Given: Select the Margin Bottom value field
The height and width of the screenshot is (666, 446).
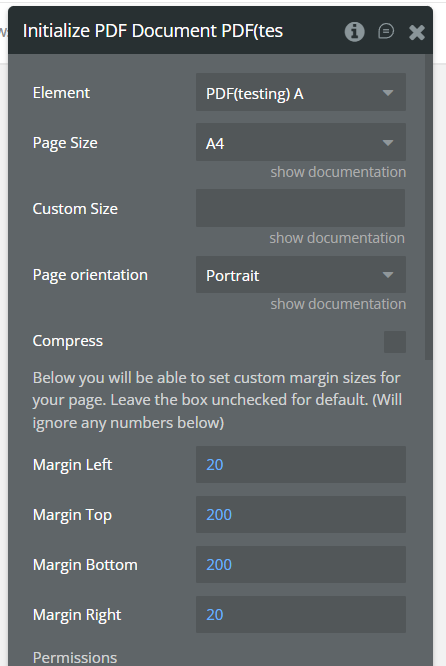Looking at the screenshot, I should point(301,564).
